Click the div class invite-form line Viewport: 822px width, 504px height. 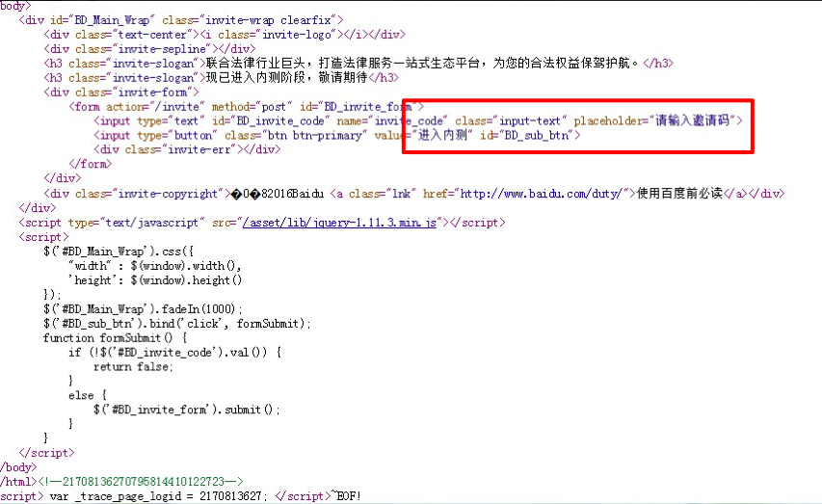point(121,93)
